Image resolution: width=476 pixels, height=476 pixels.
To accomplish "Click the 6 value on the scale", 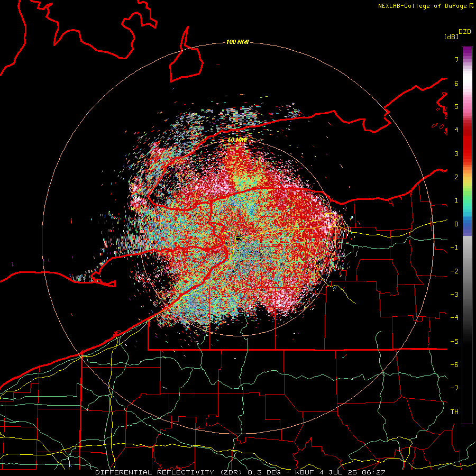I will 456,83.
